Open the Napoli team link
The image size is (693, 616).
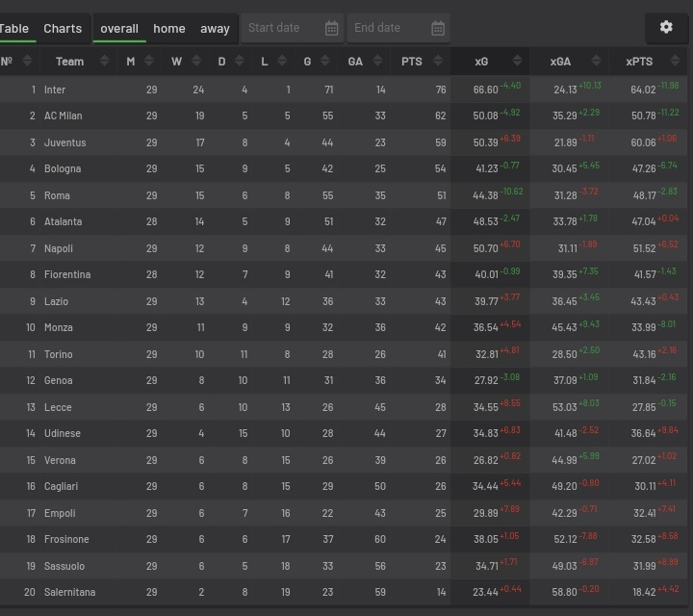point(59,248)
